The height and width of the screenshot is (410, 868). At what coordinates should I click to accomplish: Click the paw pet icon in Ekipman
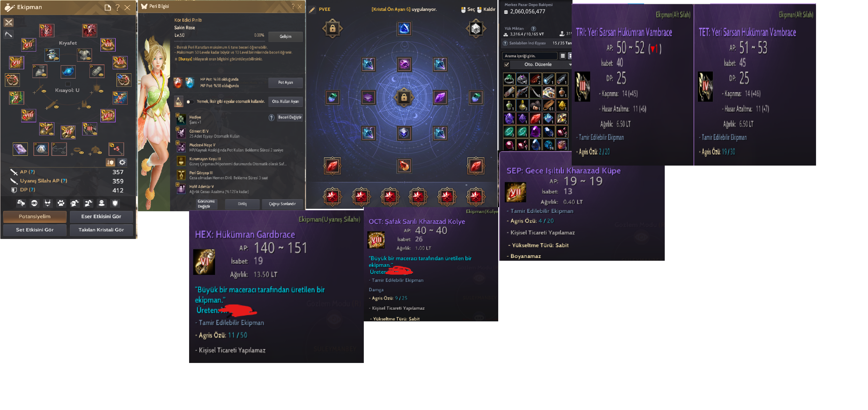point(61,203)
